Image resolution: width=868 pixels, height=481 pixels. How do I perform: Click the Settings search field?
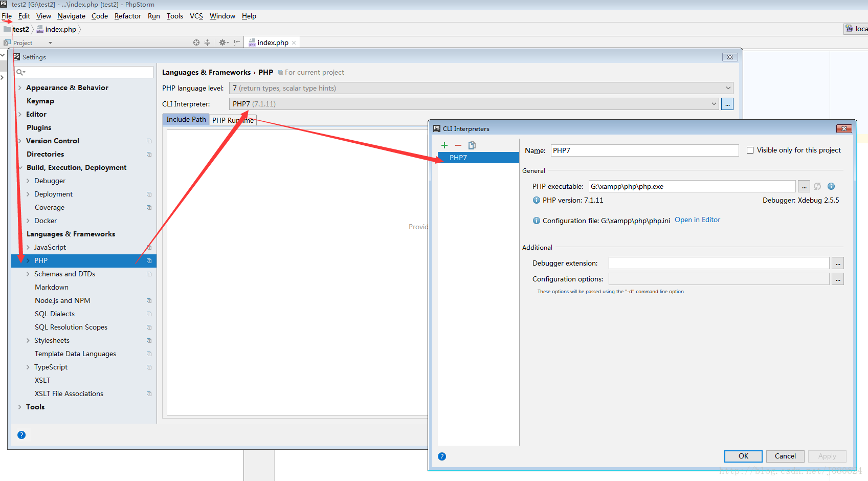coord(84,72)
